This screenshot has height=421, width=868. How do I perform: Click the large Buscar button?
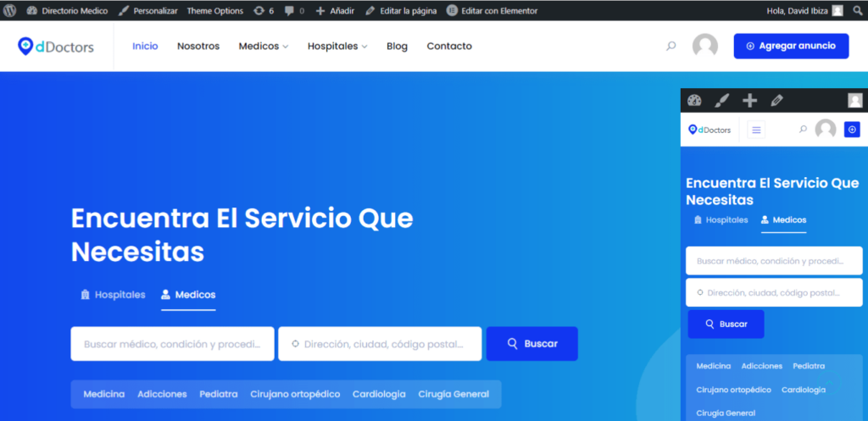tap(532, 344)
